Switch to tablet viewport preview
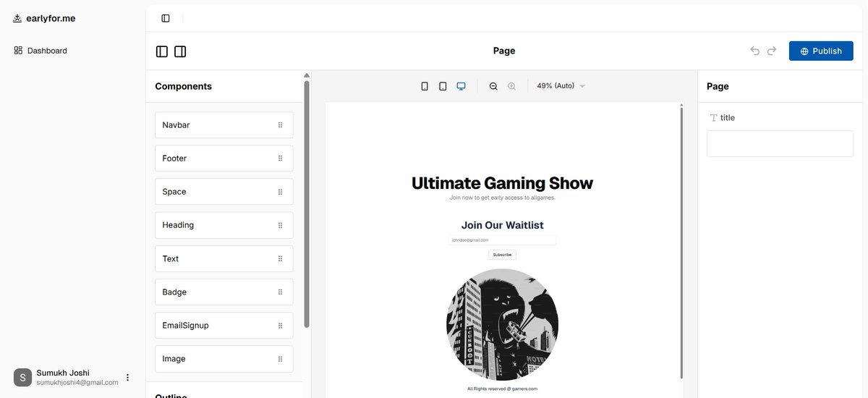This screenshot has height=398, width=868. click(443, 86)
